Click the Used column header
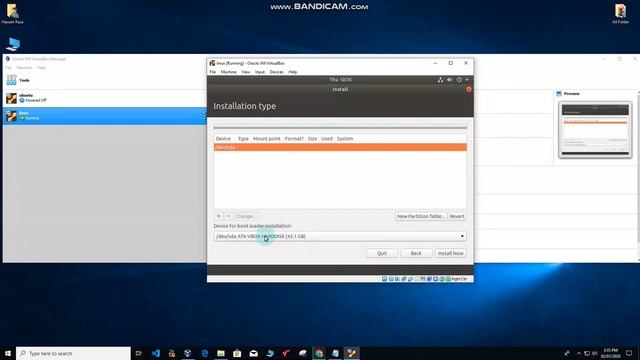 pyautogui.click(x=327, y=139)
